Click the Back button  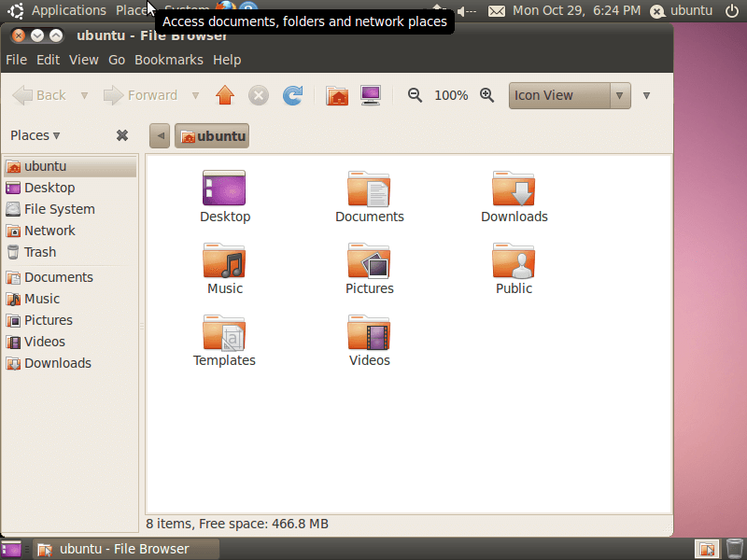[x=39, y=95]
